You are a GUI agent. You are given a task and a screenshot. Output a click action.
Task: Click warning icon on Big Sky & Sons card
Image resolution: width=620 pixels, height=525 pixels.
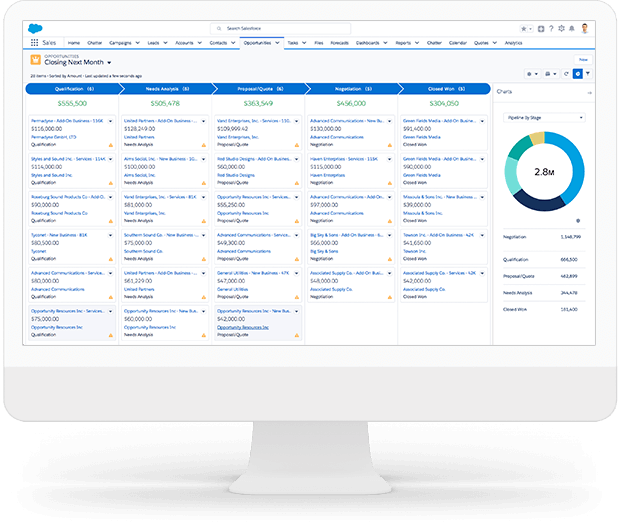tap(389, 259)
